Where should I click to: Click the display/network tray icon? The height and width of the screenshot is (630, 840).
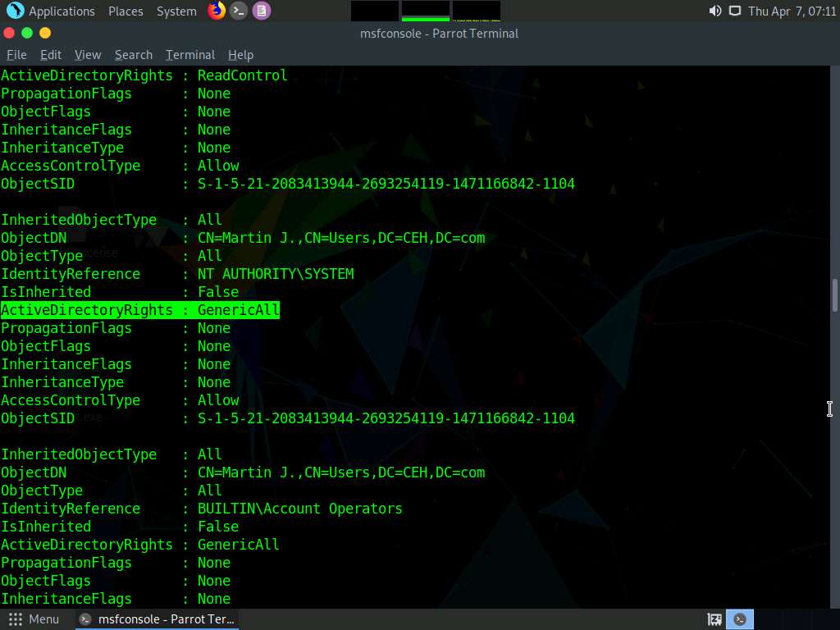(x=735, y=11)
